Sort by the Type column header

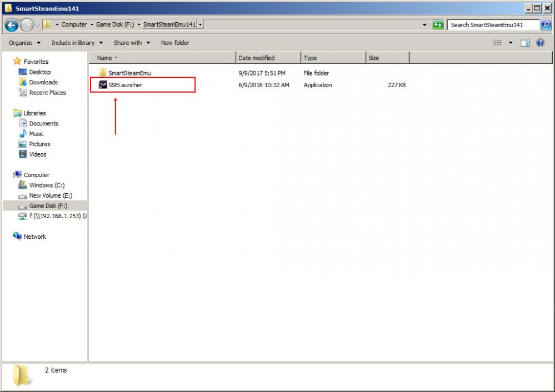click(x=333, y=58)
